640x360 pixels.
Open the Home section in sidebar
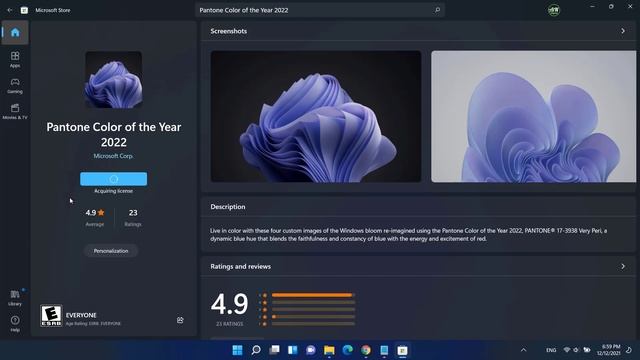[15, 32]
